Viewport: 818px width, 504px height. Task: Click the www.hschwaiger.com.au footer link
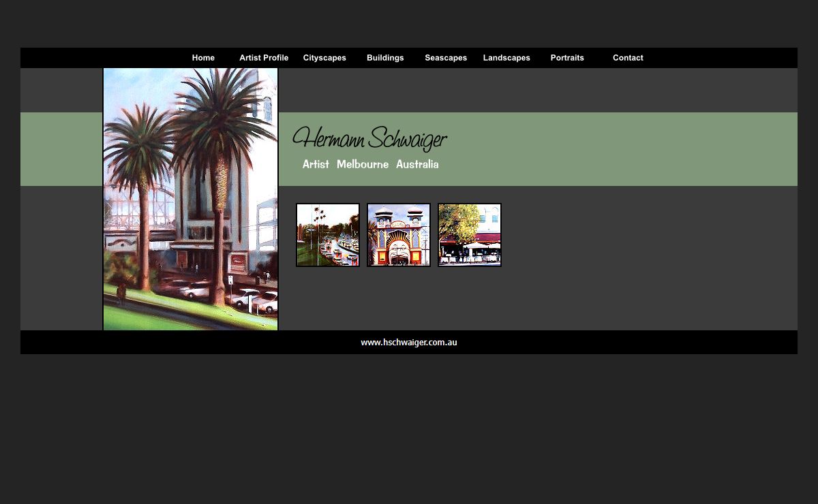[409, 343]
